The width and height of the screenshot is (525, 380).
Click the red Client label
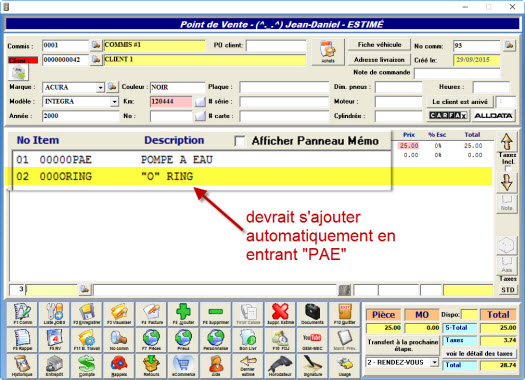point(23,60)
